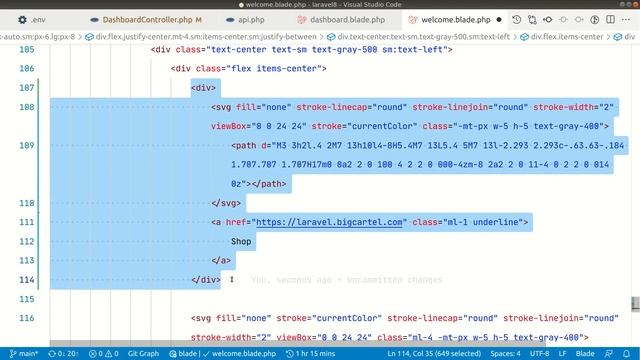Click the <div> tag on line 107
The image size is (640, 360).
(x=203, y=88)
